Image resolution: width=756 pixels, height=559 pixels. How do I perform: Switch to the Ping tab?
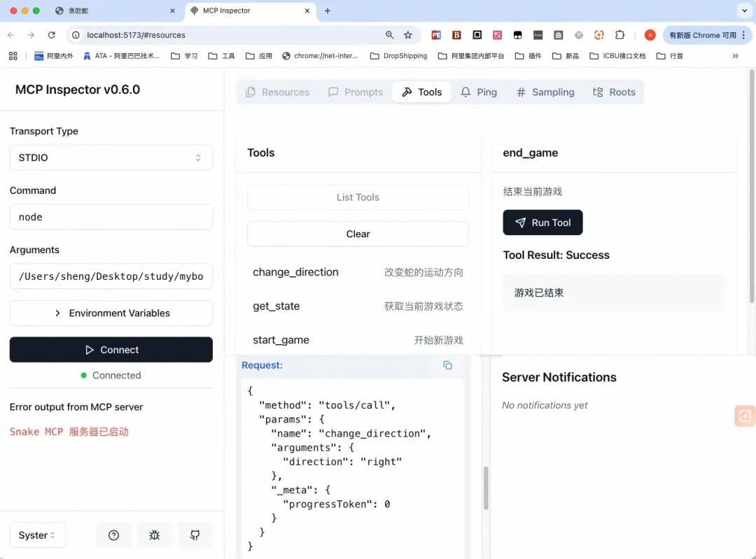click(x=479, y=92)
